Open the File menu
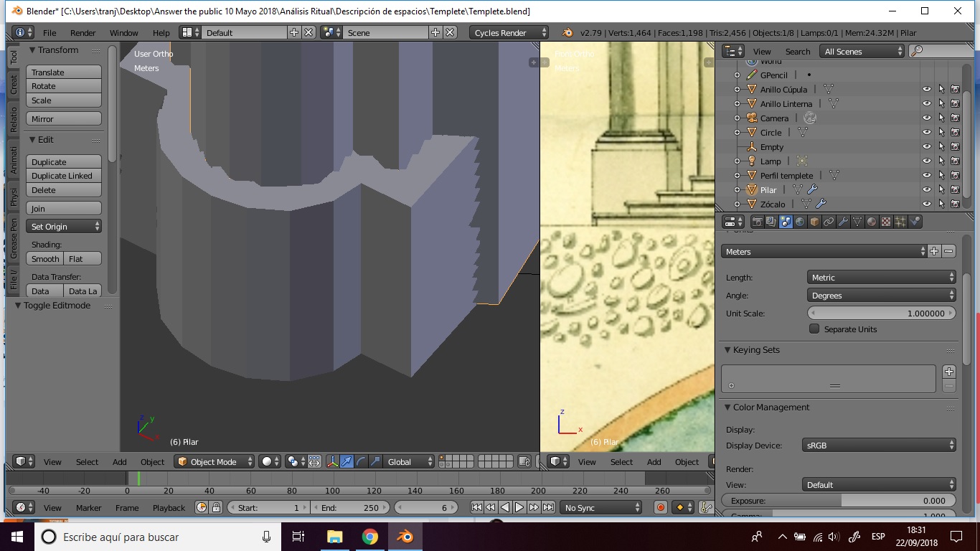 point(50,32)
